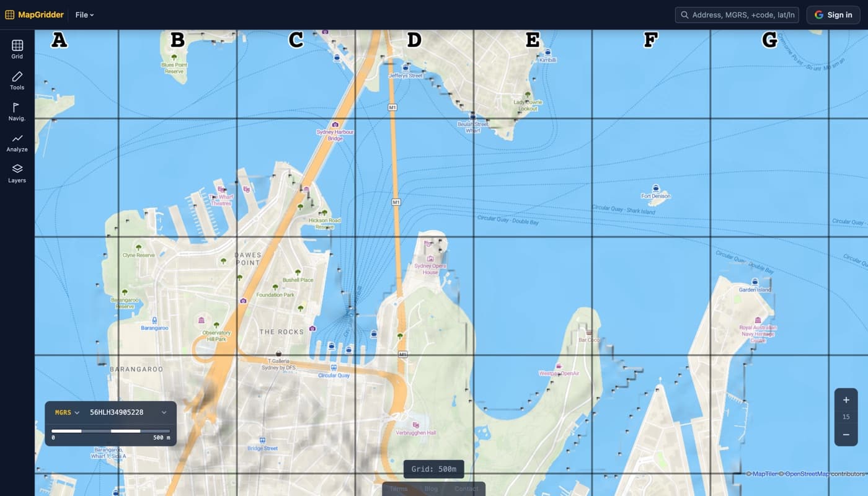Screen dimensions: 868x496
Task: Open the Terms link
Action: pyautogui.click(x=398, y=489)
